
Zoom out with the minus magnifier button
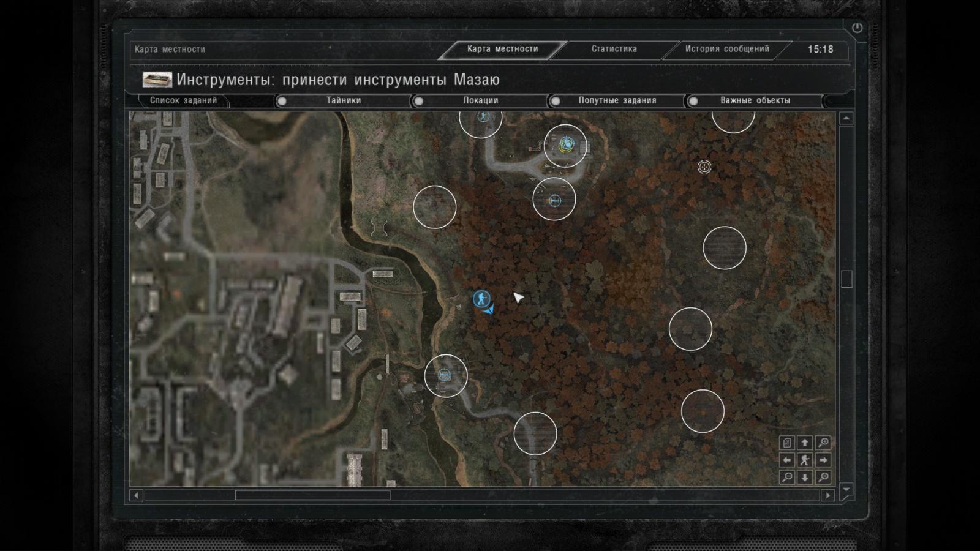coord(787,478)
